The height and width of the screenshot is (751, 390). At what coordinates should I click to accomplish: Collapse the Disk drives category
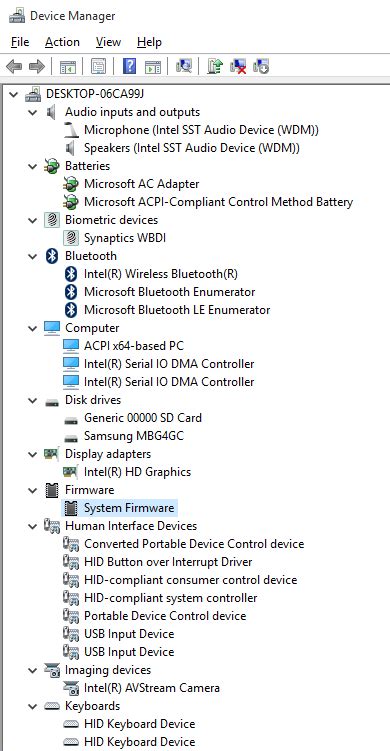33,400
